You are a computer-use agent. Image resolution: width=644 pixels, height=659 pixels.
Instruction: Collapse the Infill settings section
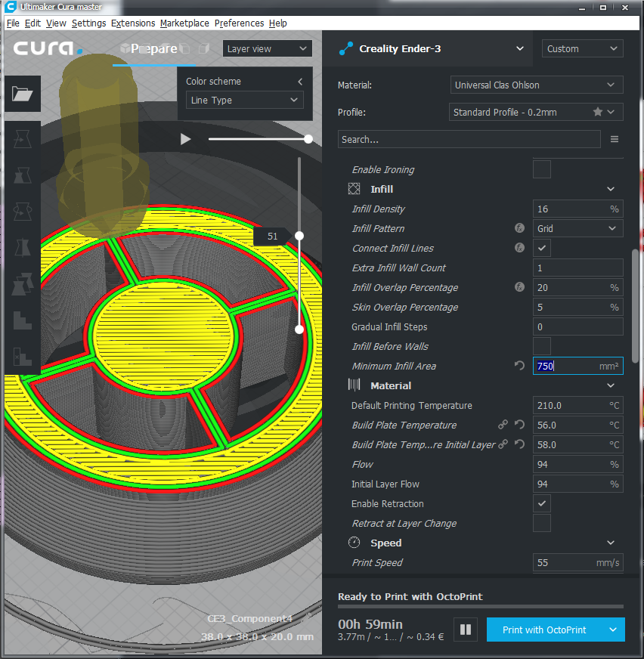pos(611,189)
